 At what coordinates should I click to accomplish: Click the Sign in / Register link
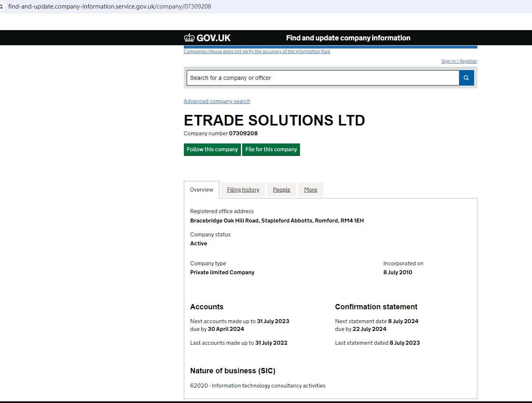tap(459, 61)
